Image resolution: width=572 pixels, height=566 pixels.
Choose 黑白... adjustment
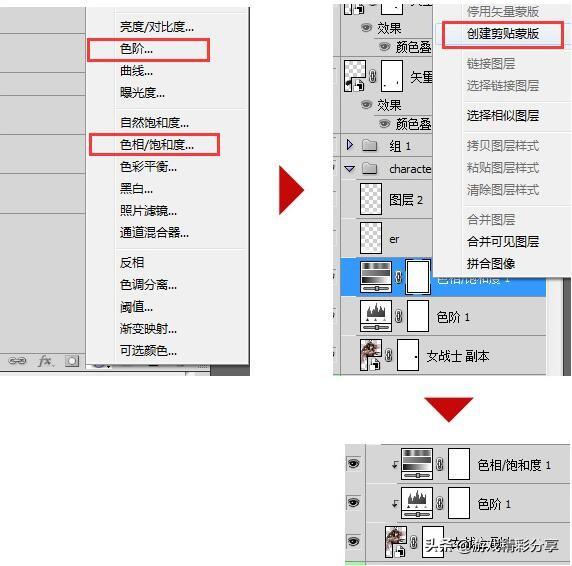[136, 189]
